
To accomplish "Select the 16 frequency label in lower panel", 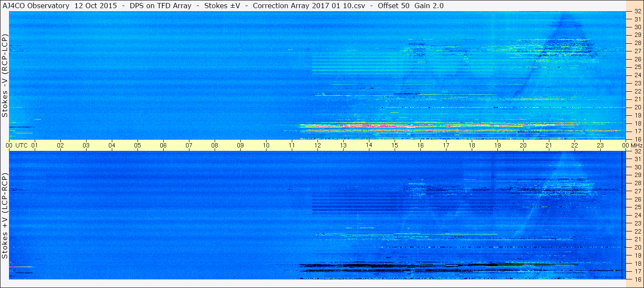I will pyautogui.click(x=637, y=279).
